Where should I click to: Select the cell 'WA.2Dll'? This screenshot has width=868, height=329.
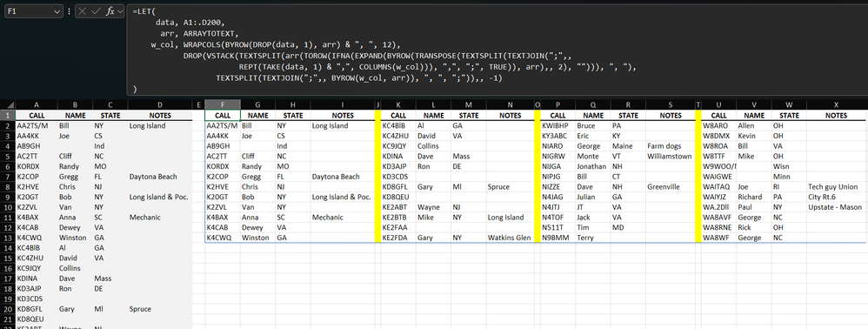coord(718,207)
